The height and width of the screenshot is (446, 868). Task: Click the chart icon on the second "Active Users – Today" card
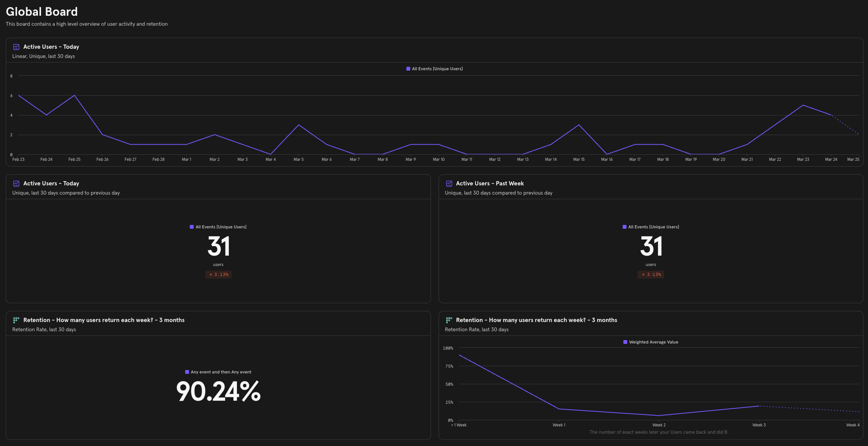tap(16, 183)
